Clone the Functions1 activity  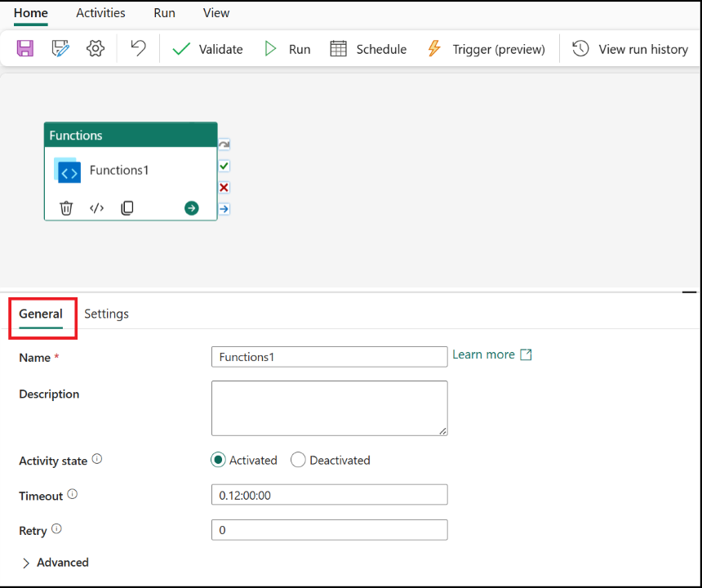click(127, 207)
